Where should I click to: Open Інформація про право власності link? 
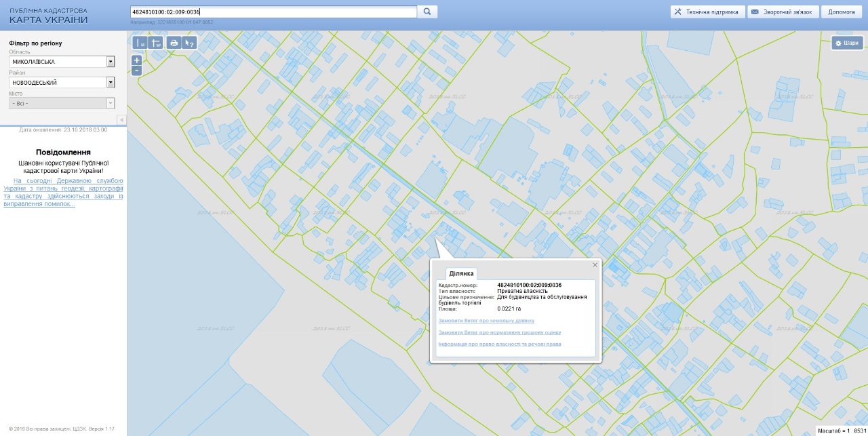pos(499,344)
